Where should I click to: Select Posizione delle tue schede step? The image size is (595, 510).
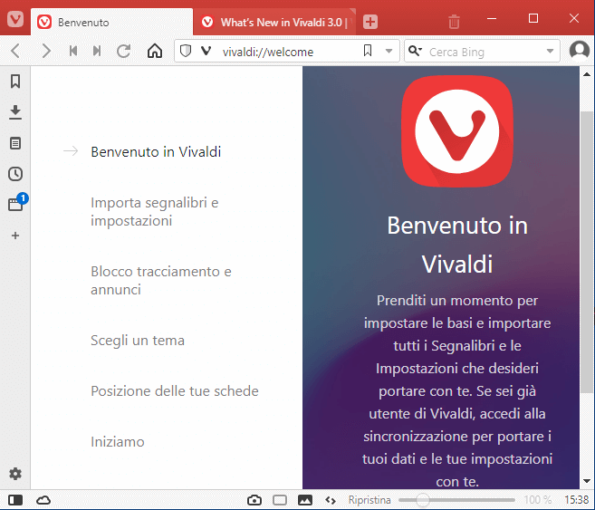pos(175,391)
